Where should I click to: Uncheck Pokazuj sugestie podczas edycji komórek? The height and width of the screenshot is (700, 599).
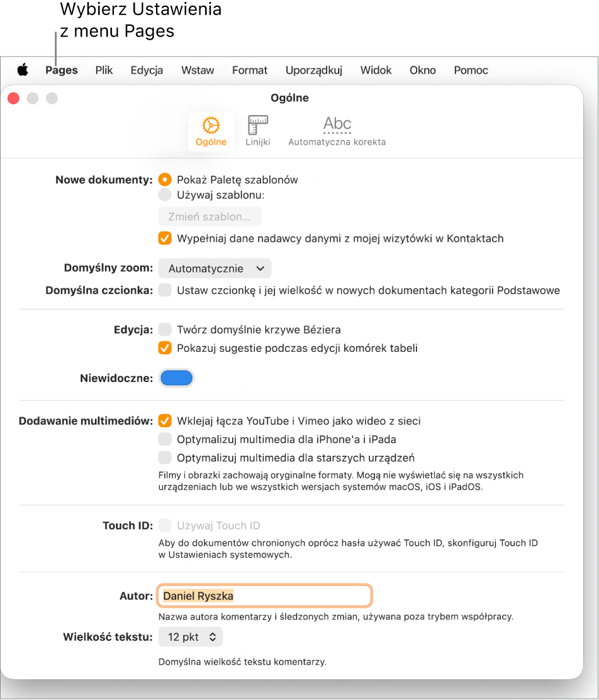pyautogui.click(x=165, y=347)
